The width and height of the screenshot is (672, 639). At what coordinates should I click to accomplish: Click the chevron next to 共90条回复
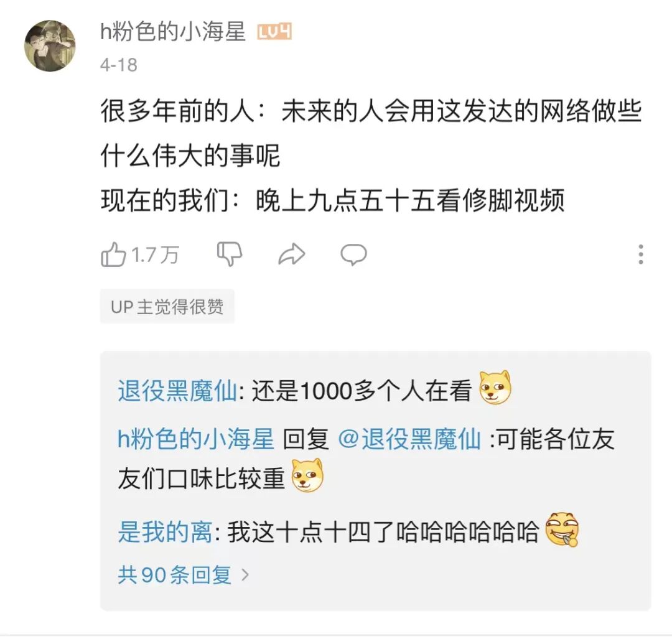245,575
